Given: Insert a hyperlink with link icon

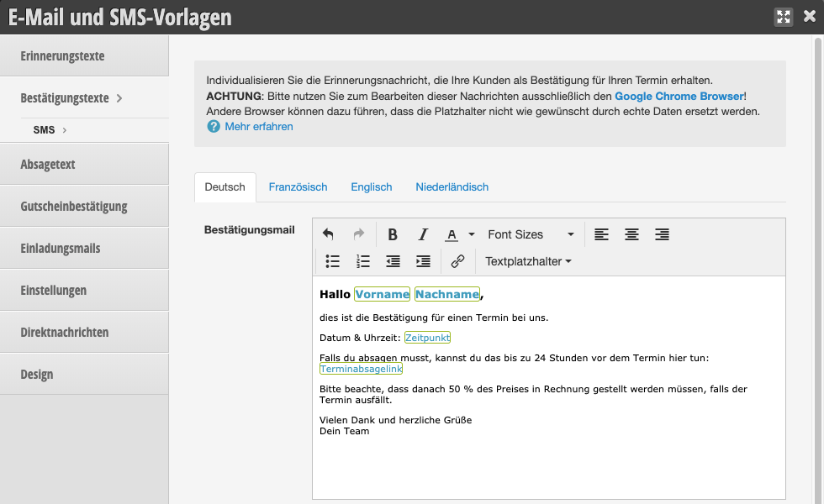Looking at the screenshot, I should click(457, 261).
